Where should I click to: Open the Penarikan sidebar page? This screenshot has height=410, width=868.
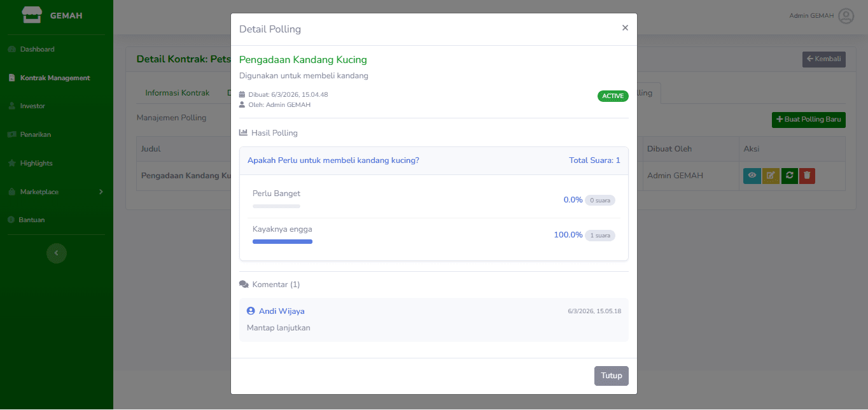35,134
